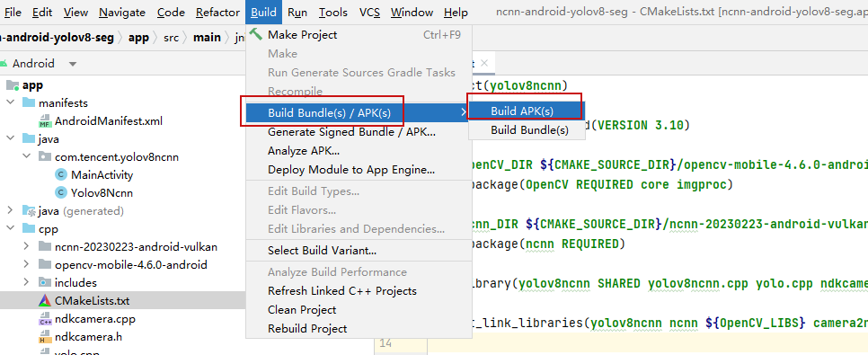Viewport: 868px width, 355px height.
Task: Choose Make Project from Build menu
Action: [x=359, y=35]
